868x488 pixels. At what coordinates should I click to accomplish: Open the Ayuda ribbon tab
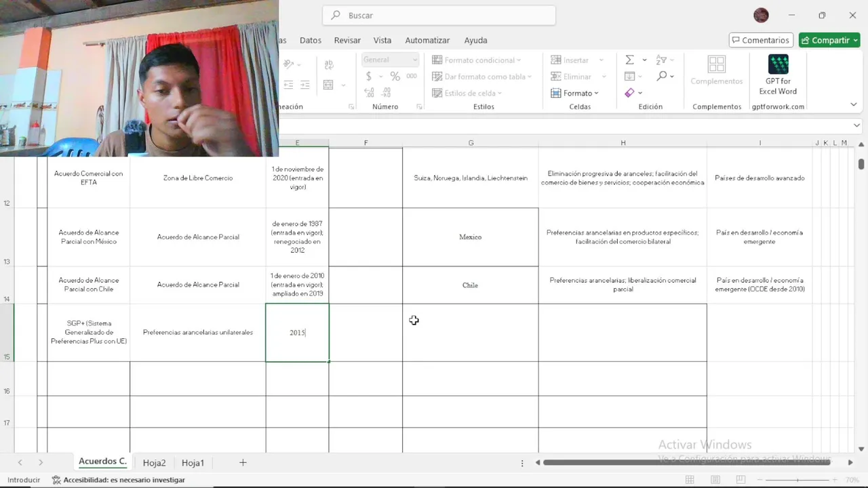[475, 40]
